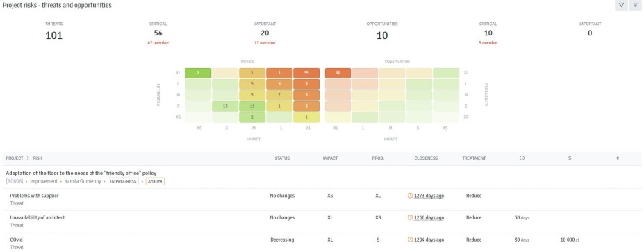The width and height of the screenshot is (644, 252).
Task: Click the Analiza tag badge
Action: tap(155, 181)
